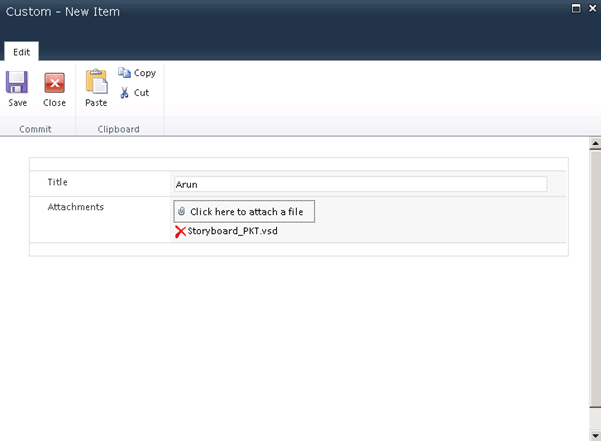Click the Clipboard group label

(x=118, y=129)
